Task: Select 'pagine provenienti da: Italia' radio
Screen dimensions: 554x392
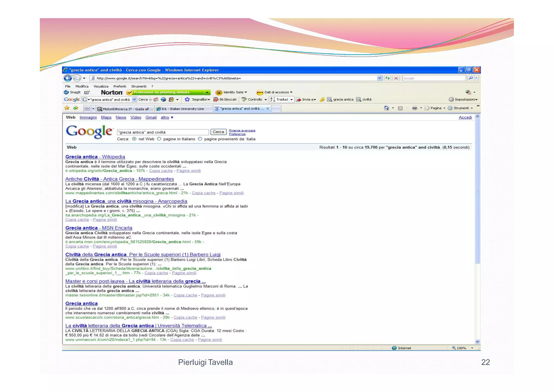Action: [x=200, y=139]
